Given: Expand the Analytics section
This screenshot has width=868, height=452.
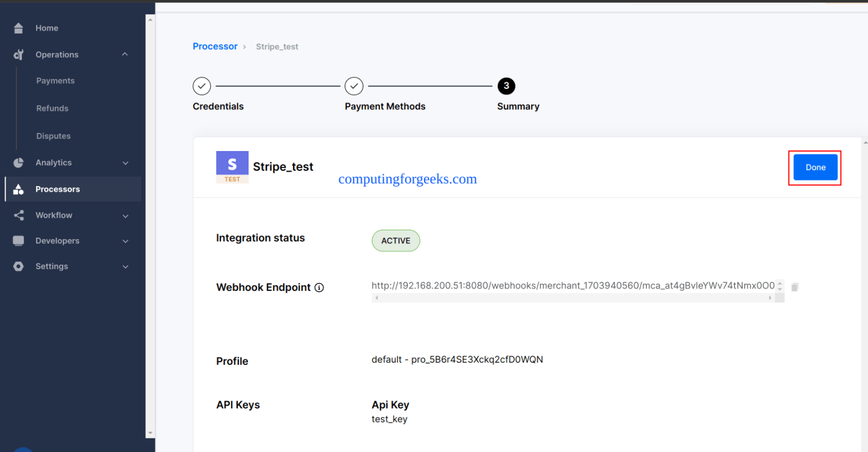Looking at the screenshot, I should point(125,162).
